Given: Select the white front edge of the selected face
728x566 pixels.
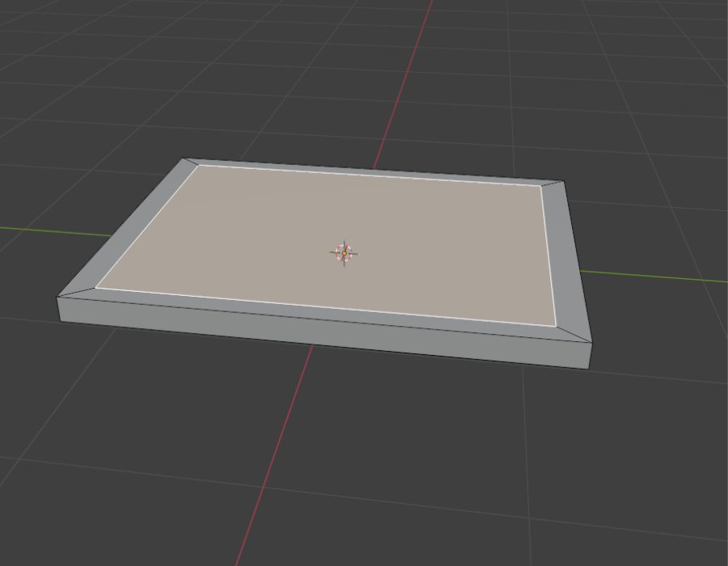Looking at the screenshot, I should point(326,307).
